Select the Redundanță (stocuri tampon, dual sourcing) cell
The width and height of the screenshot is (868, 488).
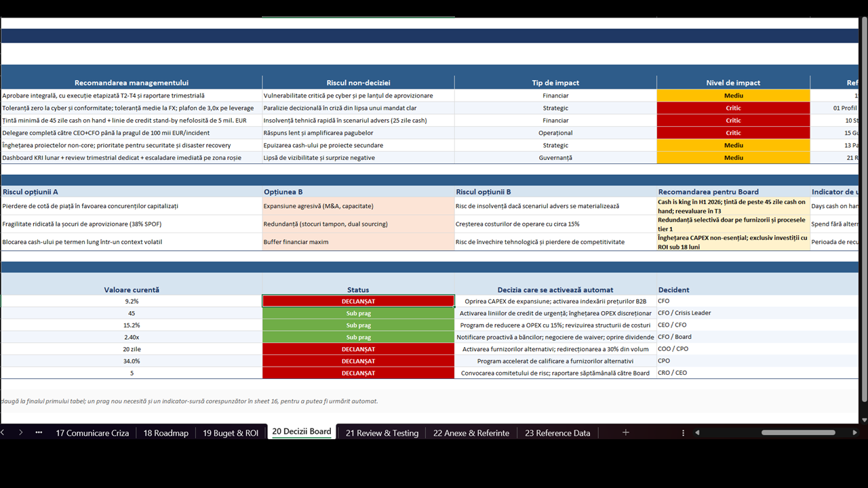pos(358,224)
